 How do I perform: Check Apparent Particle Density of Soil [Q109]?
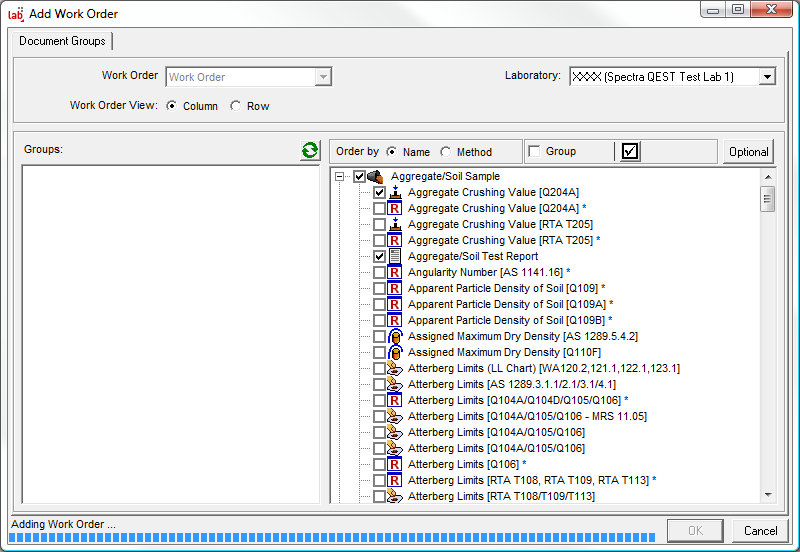point(379,288)
